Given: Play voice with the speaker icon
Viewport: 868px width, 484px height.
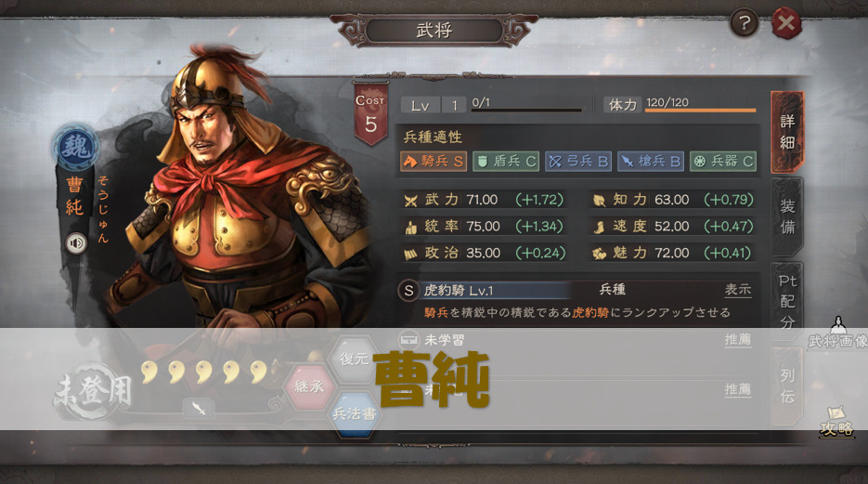Looking at the screenshot, I should click(x=76, y=243).
